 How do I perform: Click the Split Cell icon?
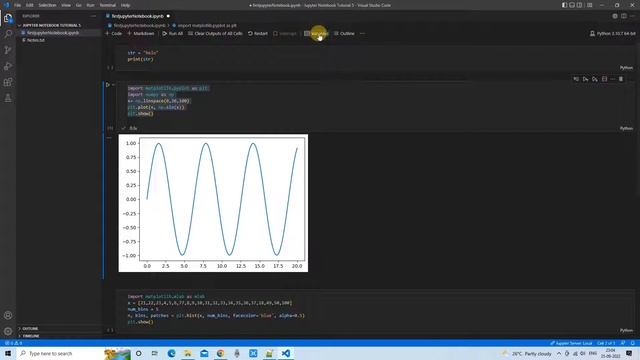[604, 79]
